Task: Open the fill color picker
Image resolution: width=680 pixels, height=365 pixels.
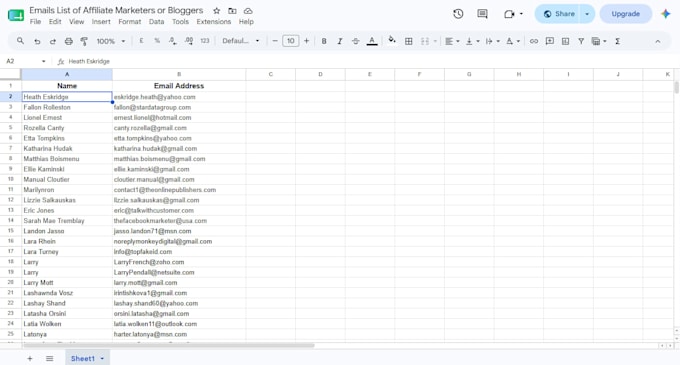Action: click(x=392, y=40)
